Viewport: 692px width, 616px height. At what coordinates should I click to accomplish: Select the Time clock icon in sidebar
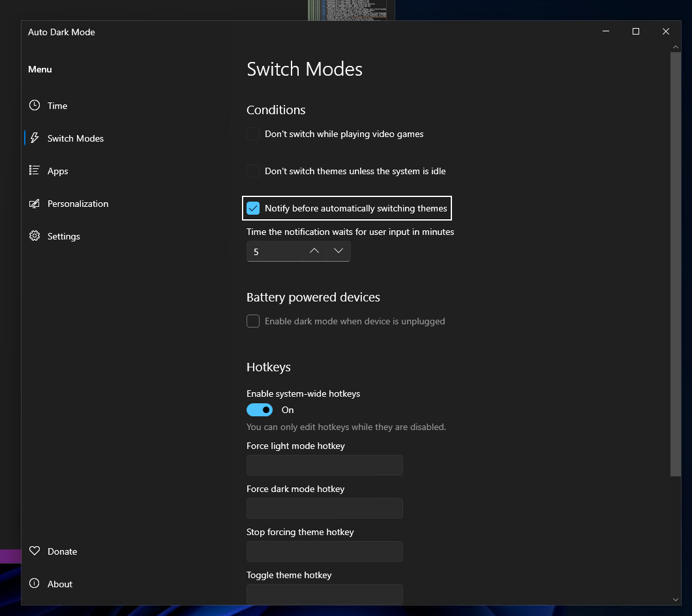tap(35, 105)
